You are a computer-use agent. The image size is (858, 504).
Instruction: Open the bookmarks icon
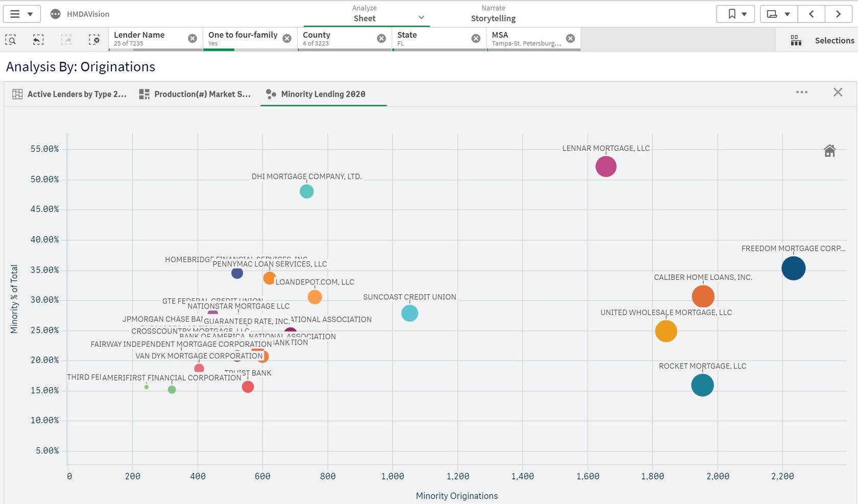pyautogui.click(x=732, y=14)
